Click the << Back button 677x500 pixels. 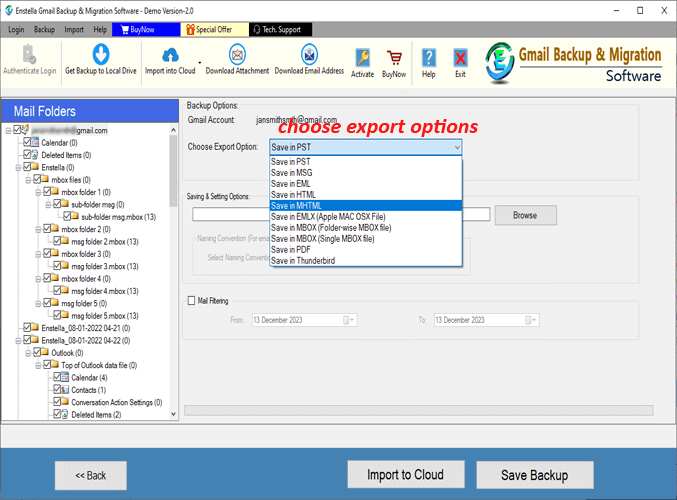tap(91, 475)
